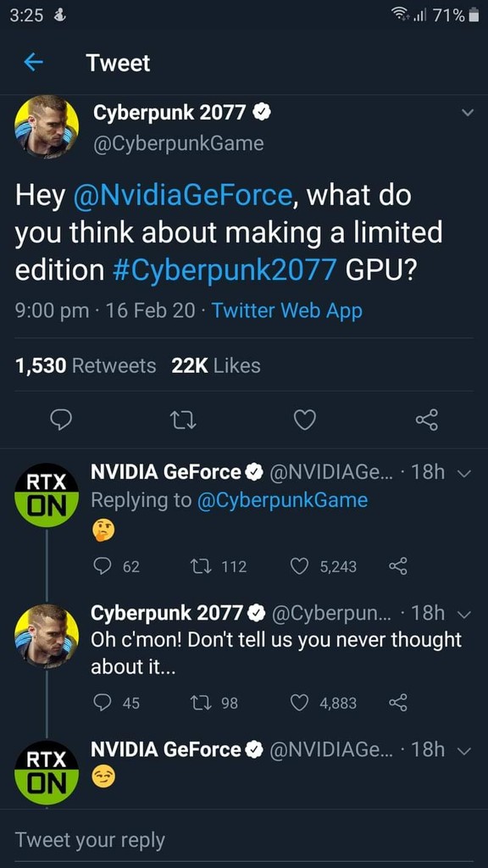The width and height of the screenshot is (488, 868).
Task: Tap the retweet icon below the main tweet
Action: tap(183, 419)
